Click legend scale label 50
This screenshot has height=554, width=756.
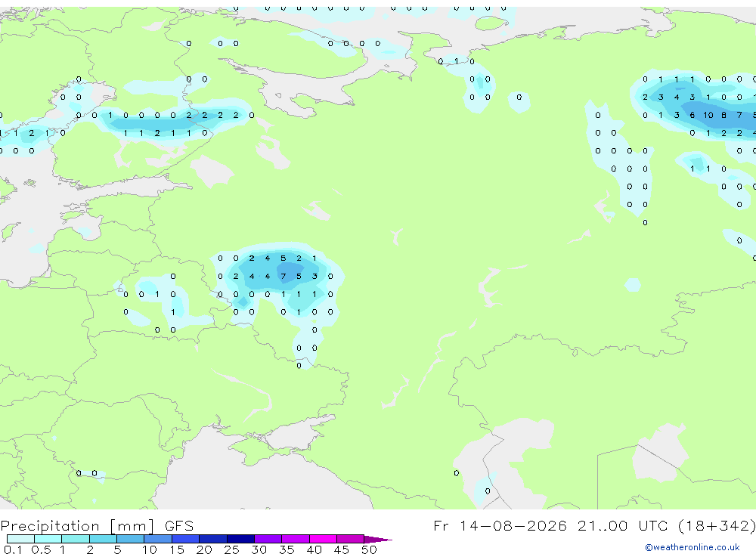[x=369, y=549]
